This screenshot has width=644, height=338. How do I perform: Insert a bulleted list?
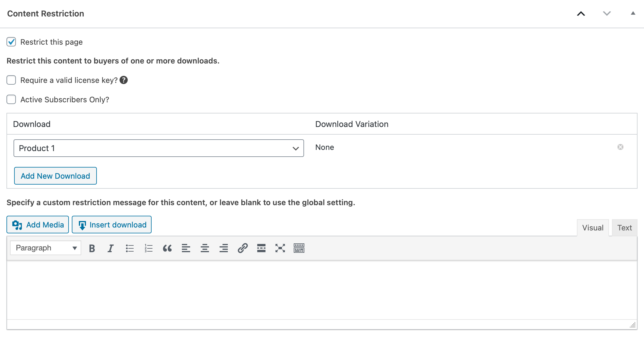(x=130, y=248)
